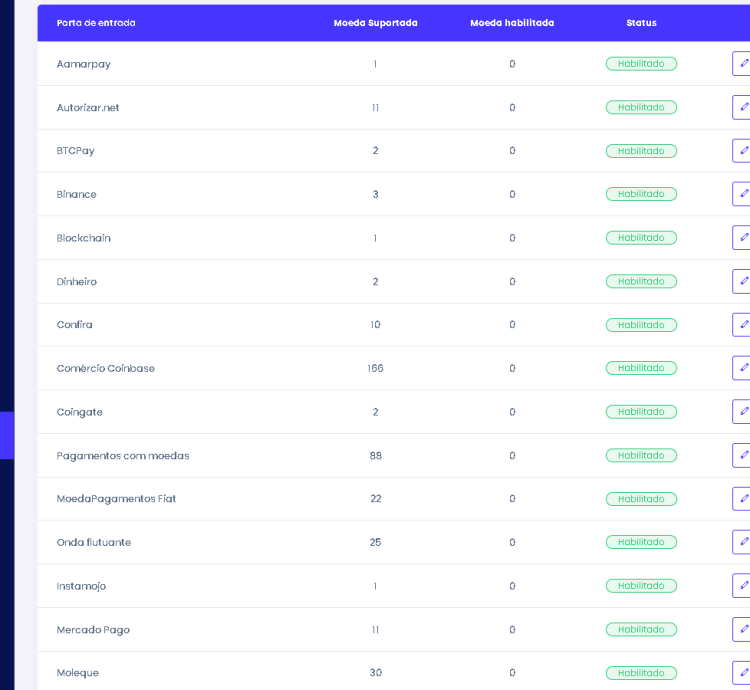Viewport: 750px width, 690px height.
Task: Click Habilitado status of MoedaPagamentos Fiat
Action: click(x=641, y=499)
